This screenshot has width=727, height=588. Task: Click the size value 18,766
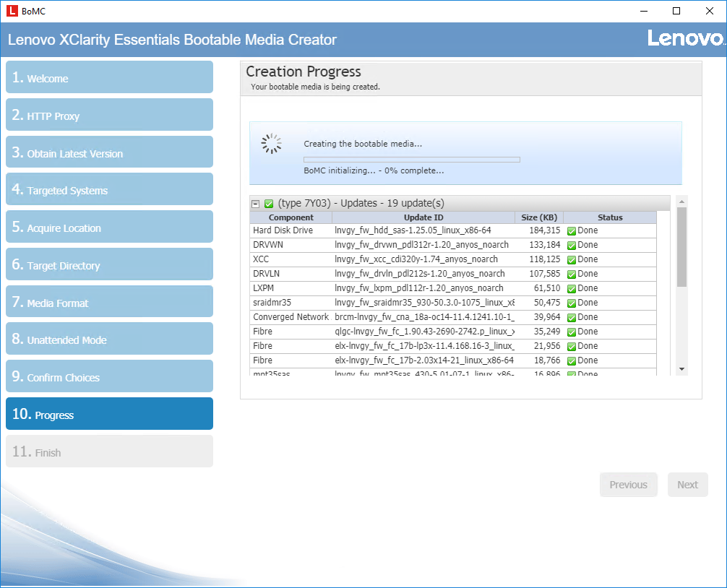click(547, 360)
